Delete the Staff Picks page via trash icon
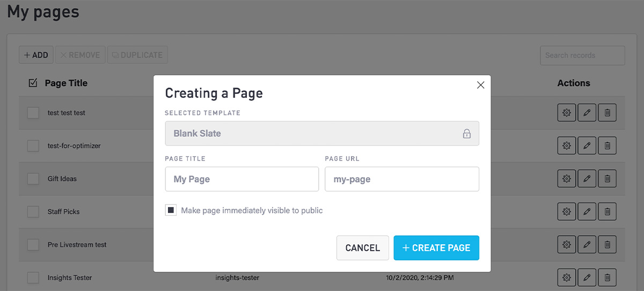644x291 pixels. (607, 212)
